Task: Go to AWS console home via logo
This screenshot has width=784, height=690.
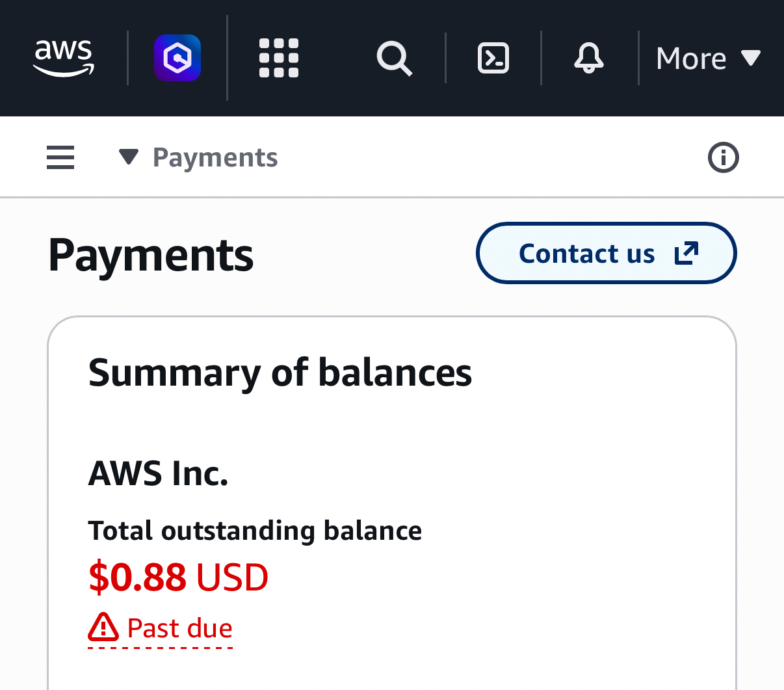Action: pos(64,58)
